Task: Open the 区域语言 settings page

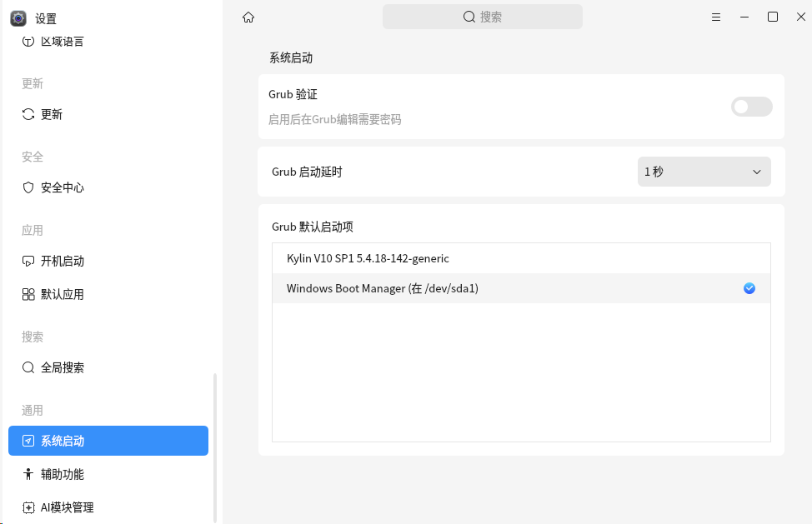Action: coord(108,42)
